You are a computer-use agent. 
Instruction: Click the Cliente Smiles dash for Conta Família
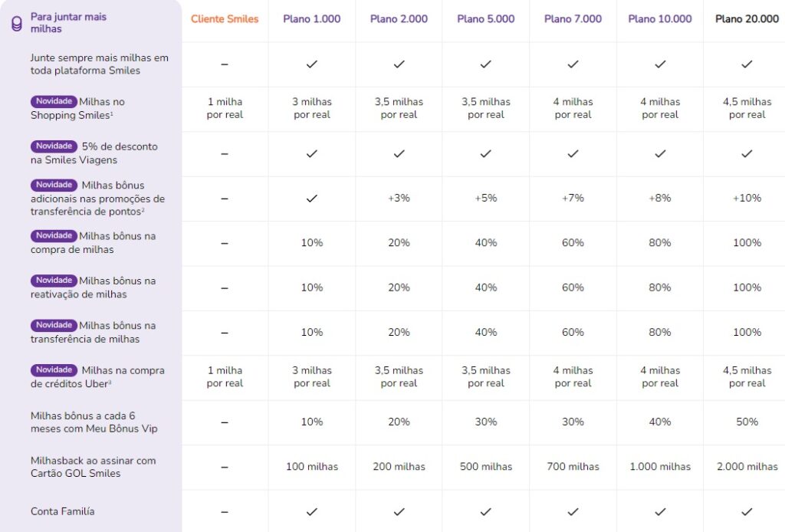coord(225,511)
